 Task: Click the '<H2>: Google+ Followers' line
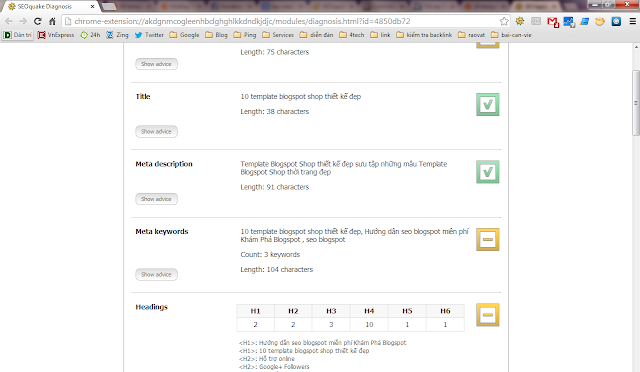click(274, 367)
